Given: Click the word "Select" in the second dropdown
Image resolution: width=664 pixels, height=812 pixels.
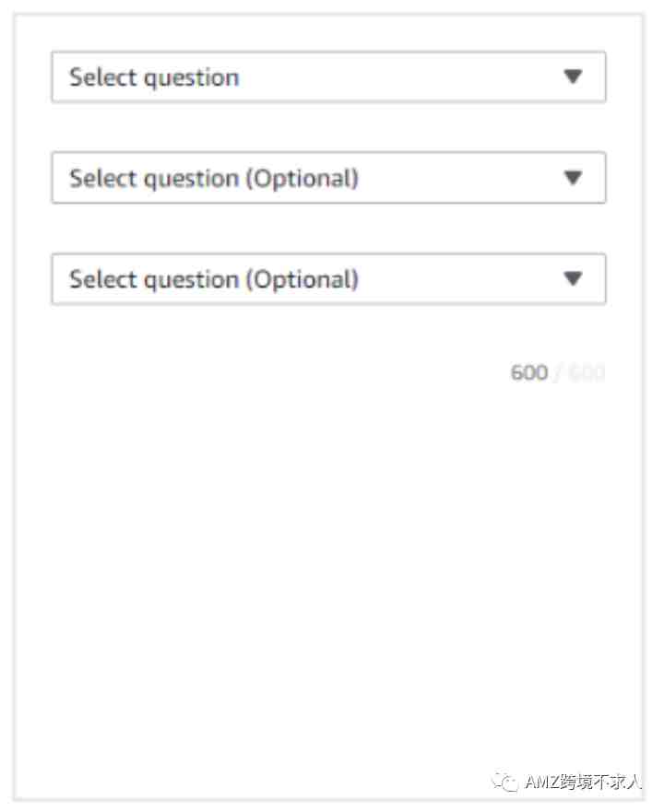Looking at the screenshot, I should coord(103,178).
